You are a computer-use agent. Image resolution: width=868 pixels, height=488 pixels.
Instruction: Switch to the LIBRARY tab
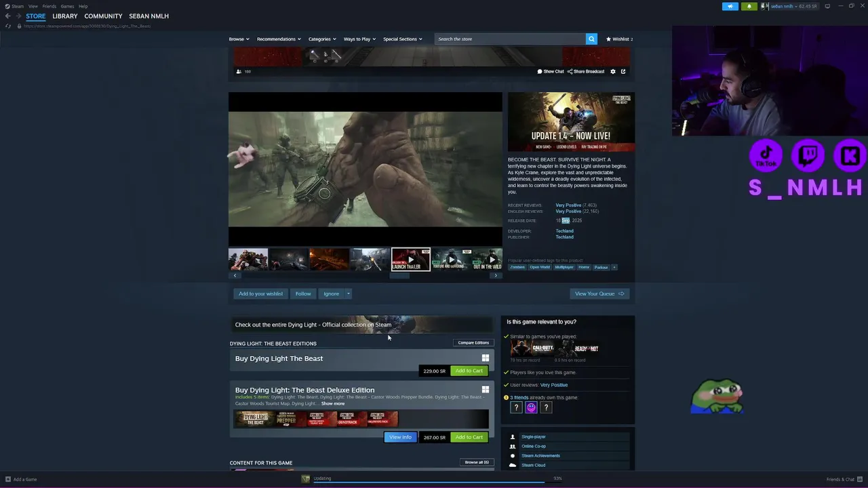(x=65, y=16)
